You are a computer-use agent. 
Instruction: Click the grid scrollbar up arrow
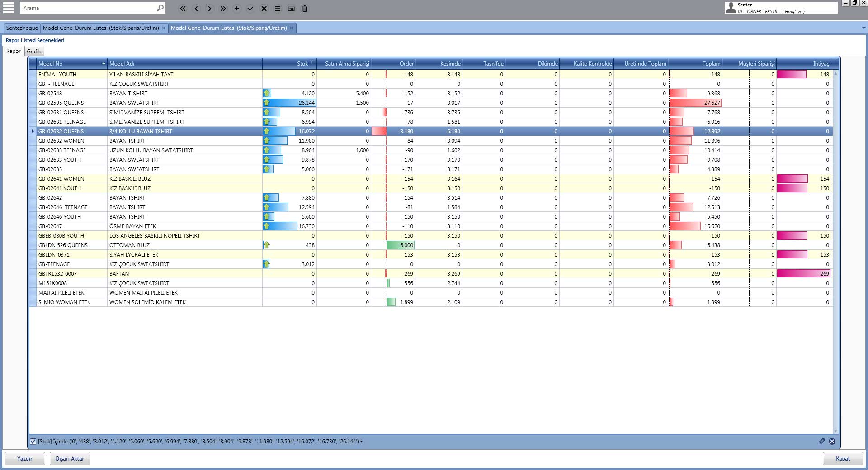pyautogui.click(x=835, y=73)
